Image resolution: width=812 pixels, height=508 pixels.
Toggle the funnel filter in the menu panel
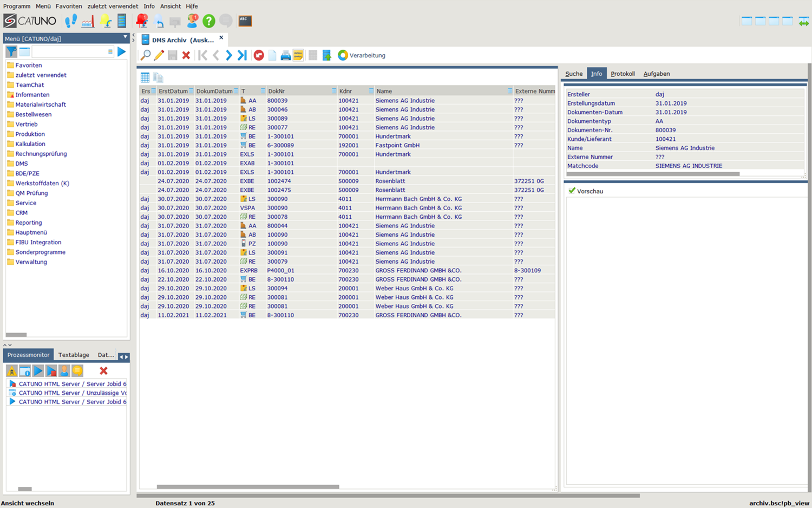point(11,51)
